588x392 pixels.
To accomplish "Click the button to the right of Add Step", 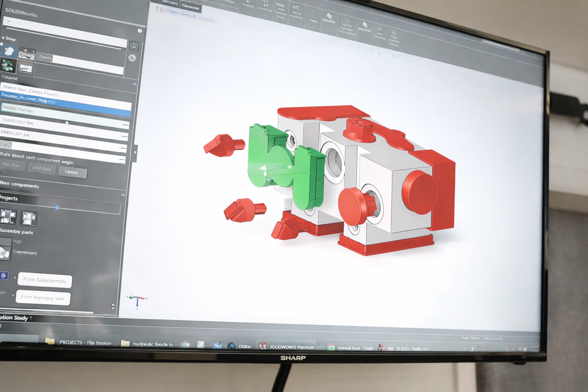I will (72, 172).
